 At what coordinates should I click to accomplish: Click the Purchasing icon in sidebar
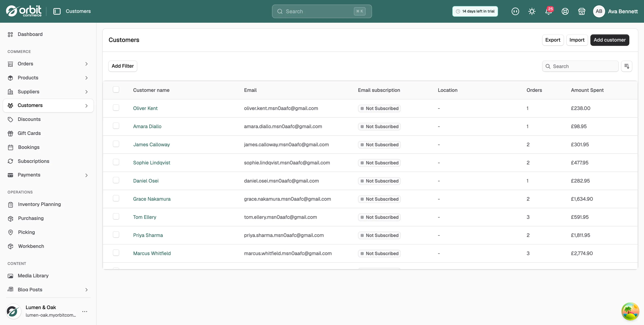(11, 218)
